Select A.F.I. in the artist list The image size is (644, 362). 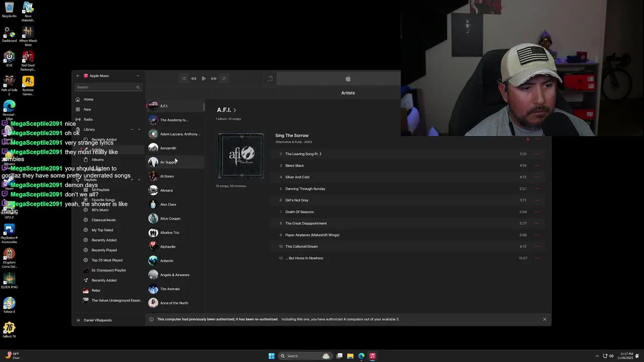click(x=175, y=106)
